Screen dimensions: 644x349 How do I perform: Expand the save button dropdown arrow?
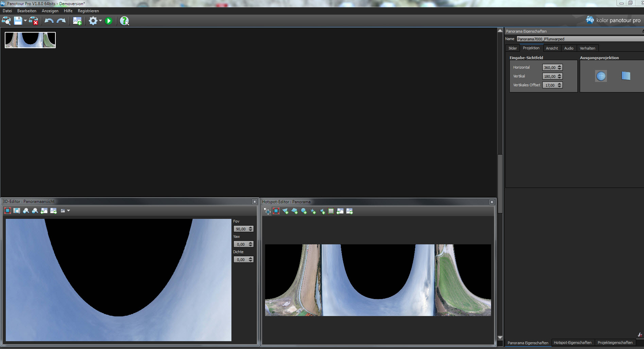[x=25, y=21]
